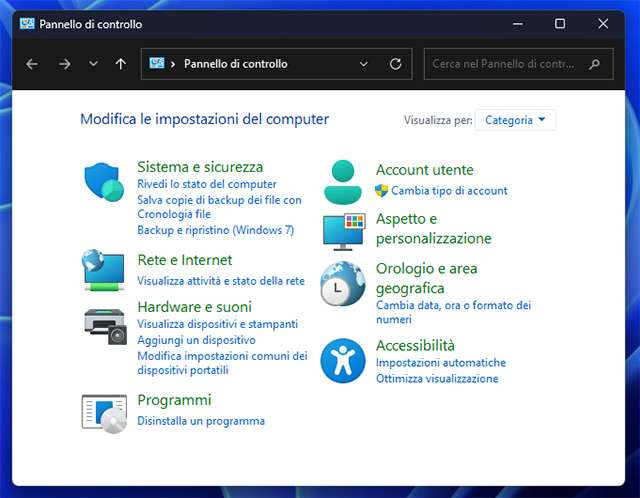Open Sistema e sicurezza category
This screenshot has width=640, height=498.
[x=200, y=167]
